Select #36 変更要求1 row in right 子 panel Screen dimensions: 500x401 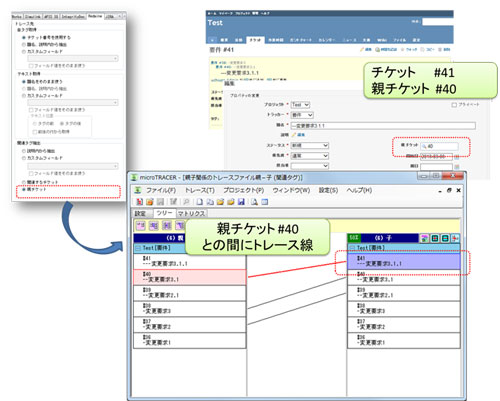[x=404, y=340]
